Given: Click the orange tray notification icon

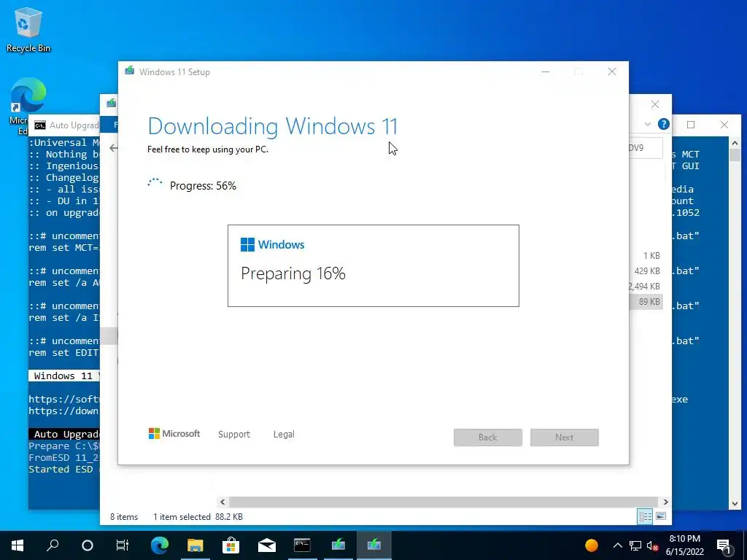Looking at the screenshot, I should [591, 545].
